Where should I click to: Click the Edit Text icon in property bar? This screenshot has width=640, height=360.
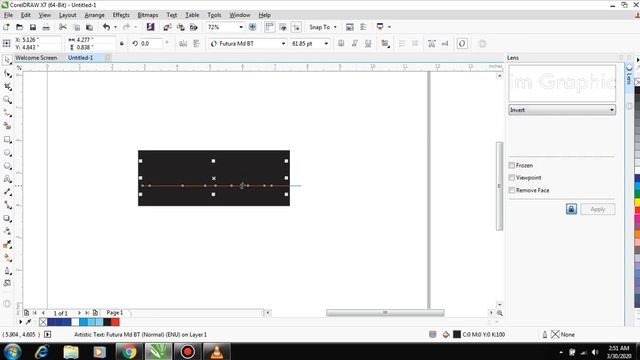coord(445,44)
